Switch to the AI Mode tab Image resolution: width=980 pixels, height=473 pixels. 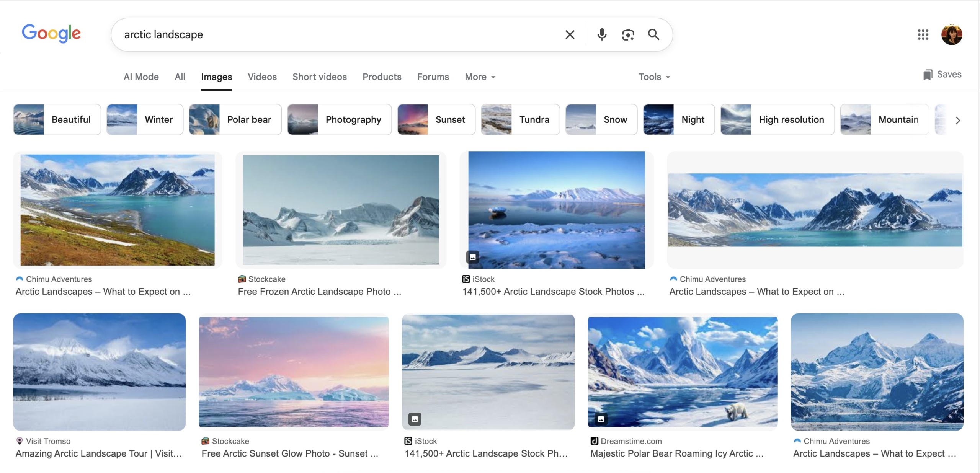tap(141, 77)
